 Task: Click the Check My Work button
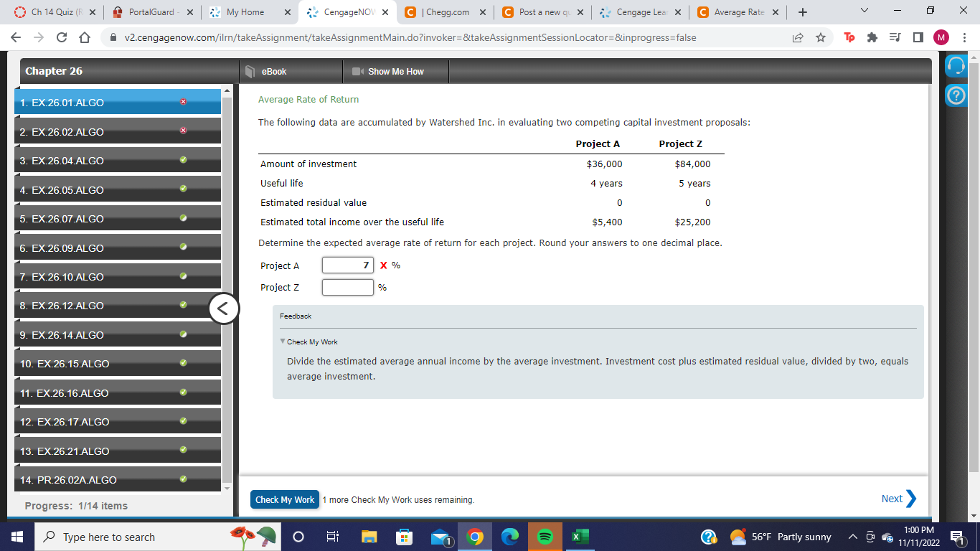click(285, 499)
